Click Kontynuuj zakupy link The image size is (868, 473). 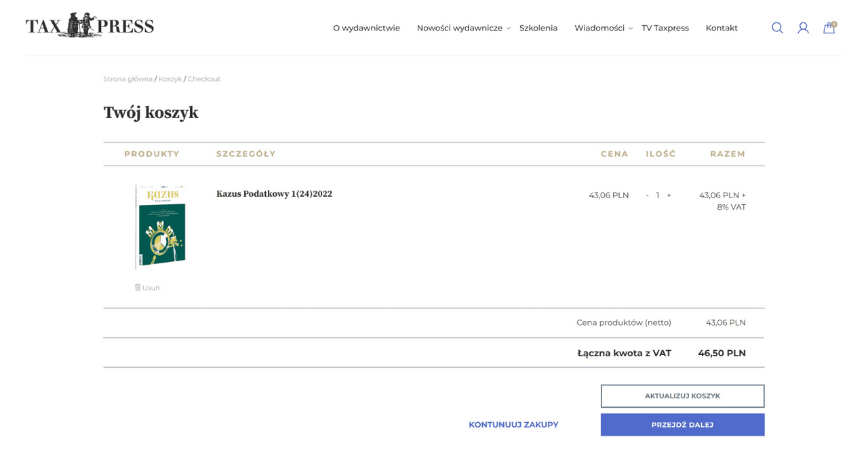click(513, 425)
